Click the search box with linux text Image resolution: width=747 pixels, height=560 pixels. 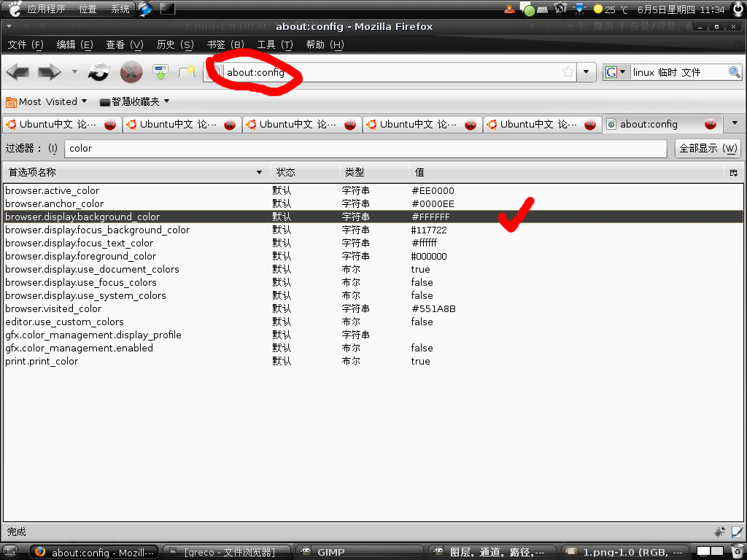point(678,72)
